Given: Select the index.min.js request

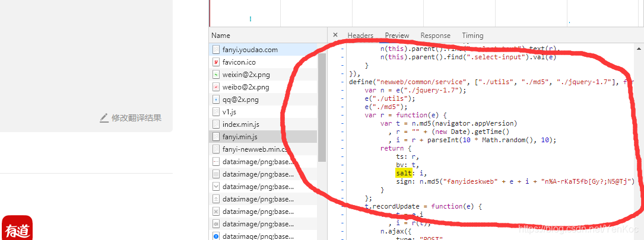Looking at the screenshot, I should [263, 124].
